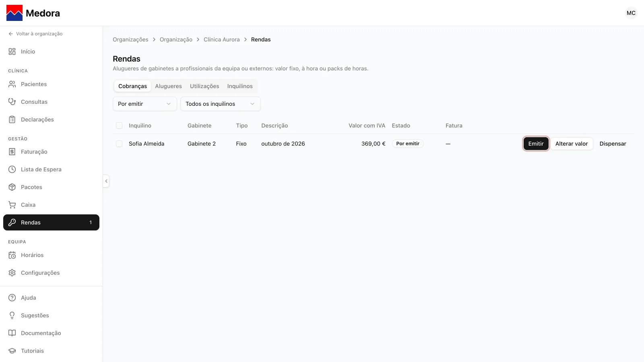Switch to the Utilizações tab
644x362 pixels.
coord(204,86)
